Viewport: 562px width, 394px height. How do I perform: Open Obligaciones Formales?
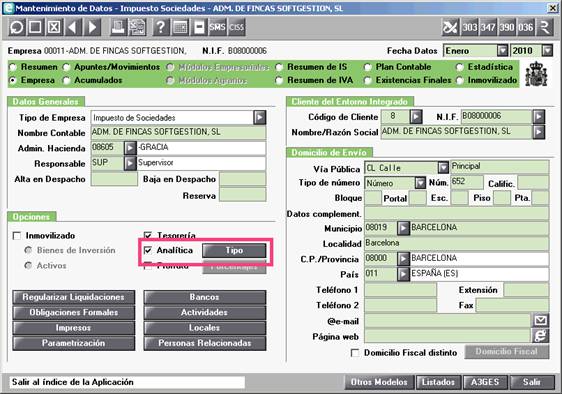click(x=73, y=313)
